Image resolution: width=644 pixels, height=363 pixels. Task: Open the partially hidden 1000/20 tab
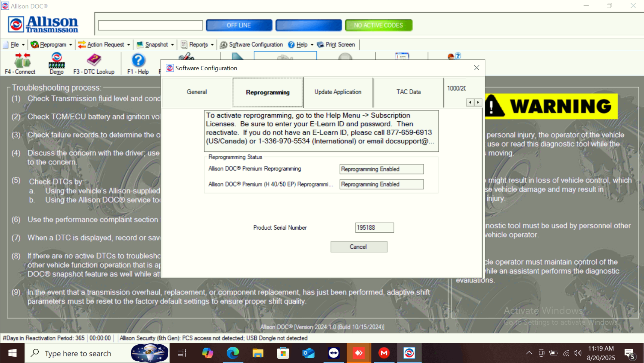[x=457, y=88]
